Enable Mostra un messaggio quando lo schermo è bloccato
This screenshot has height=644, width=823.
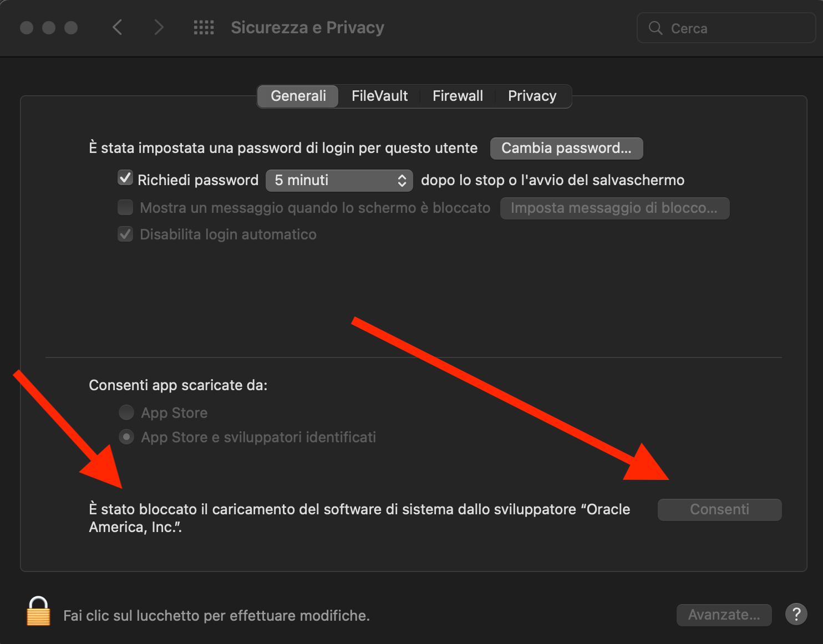point(125,207)
